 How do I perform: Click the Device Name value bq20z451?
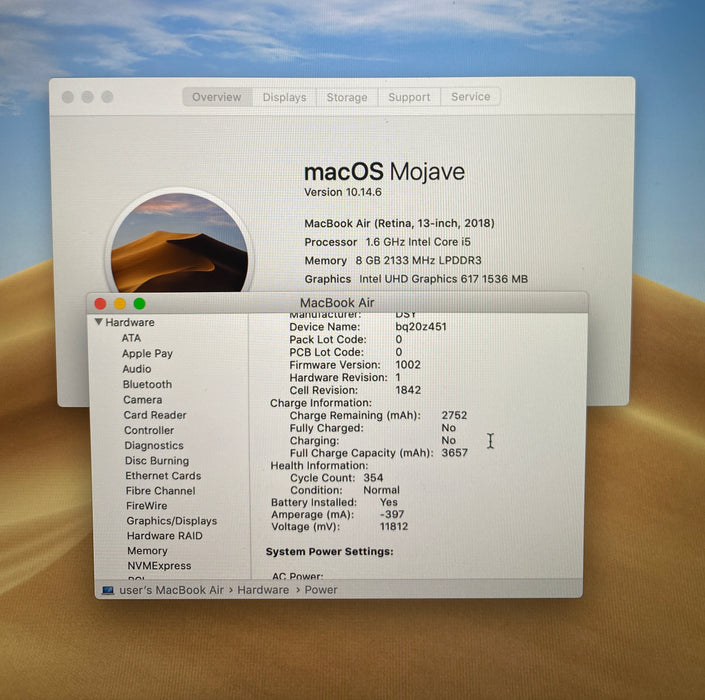421,327
